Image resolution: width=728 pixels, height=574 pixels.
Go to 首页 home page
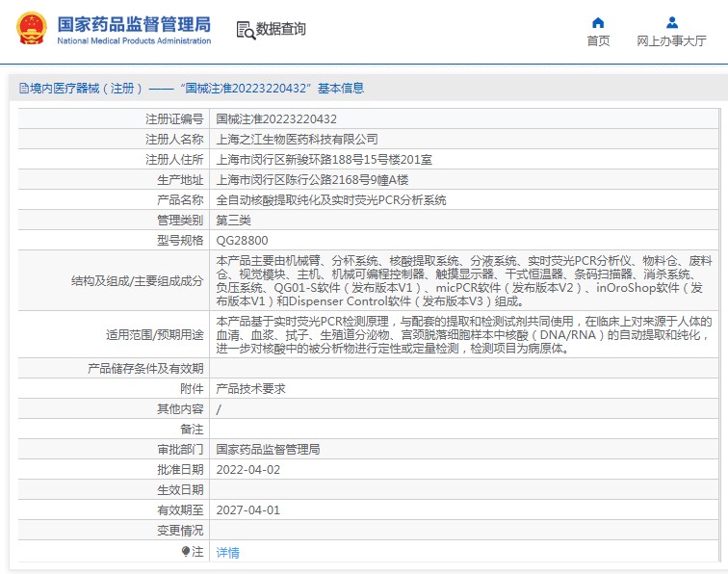(x=598, y=40)
